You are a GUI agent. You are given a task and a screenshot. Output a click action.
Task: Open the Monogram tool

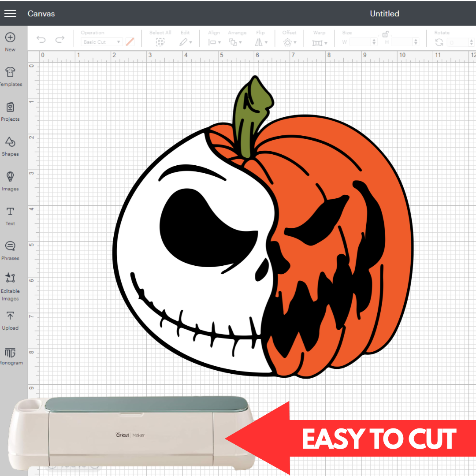tap(11, 356)
